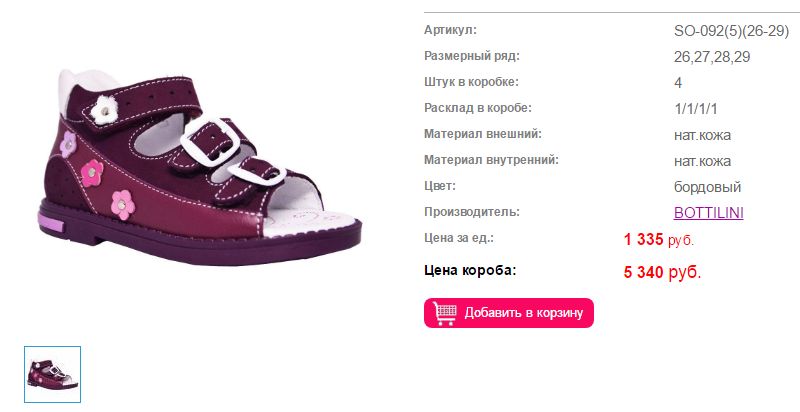Click the Штук в коробке label
This screenshot has width=800, height=412.
click(x=471, y=82)
